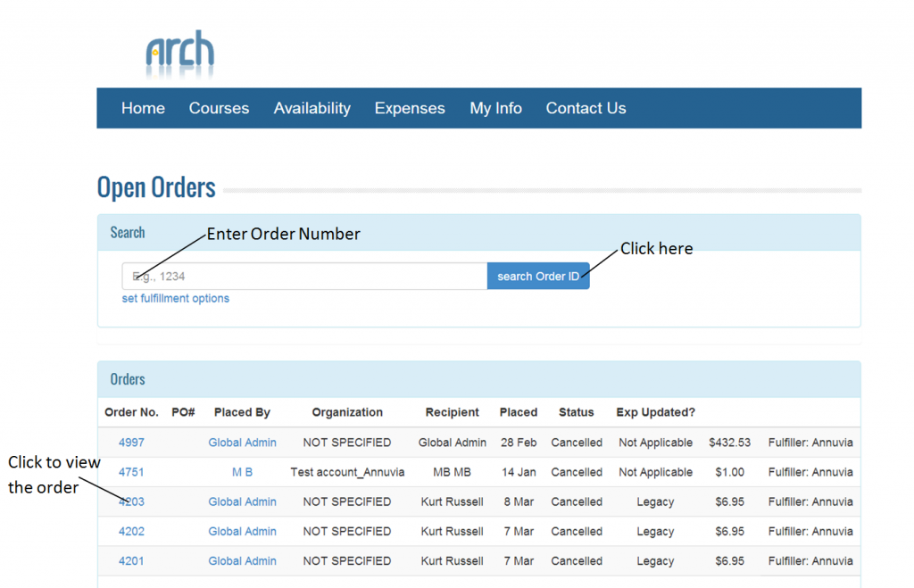Click the Exp Updated? column header
The height and width of the screenshot is (588, 914).
656,412
